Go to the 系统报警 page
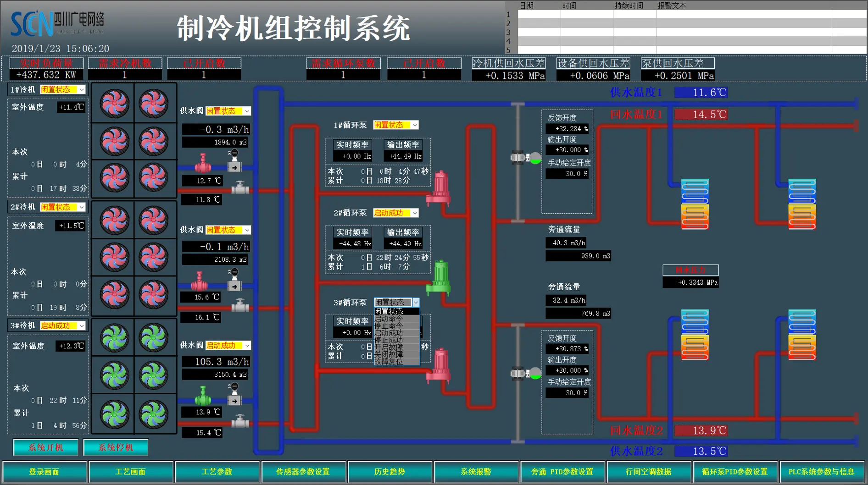The width and height of the screenshot is (868, 485). (476, 472)
